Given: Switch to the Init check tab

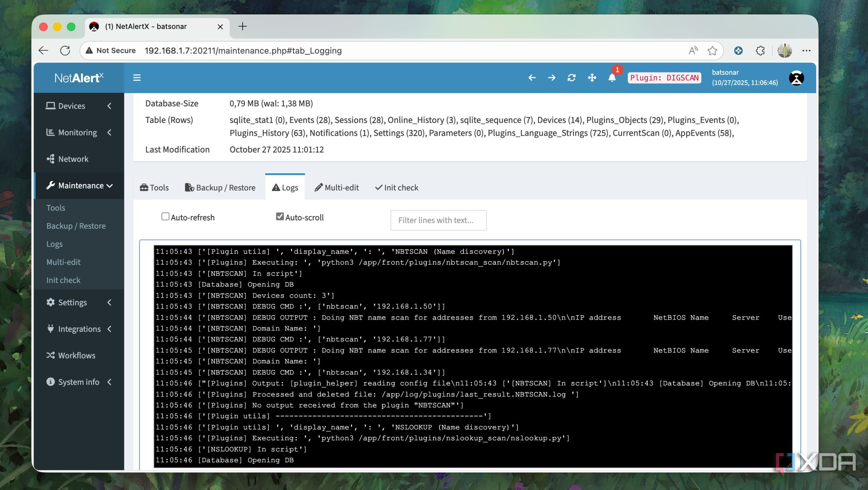Looking at the screenshot, I should (396, 188).
